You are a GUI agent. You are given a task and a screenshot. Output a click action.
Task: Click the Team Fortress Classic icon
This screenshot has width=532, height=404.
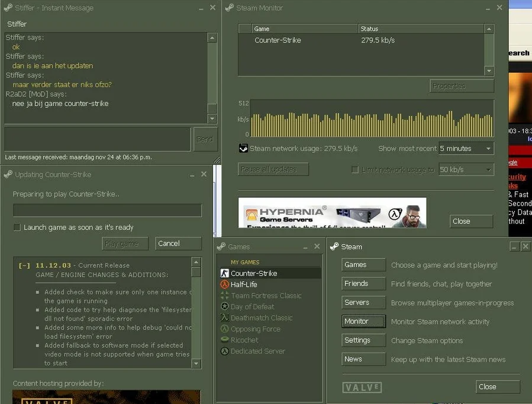click(224, 296)
